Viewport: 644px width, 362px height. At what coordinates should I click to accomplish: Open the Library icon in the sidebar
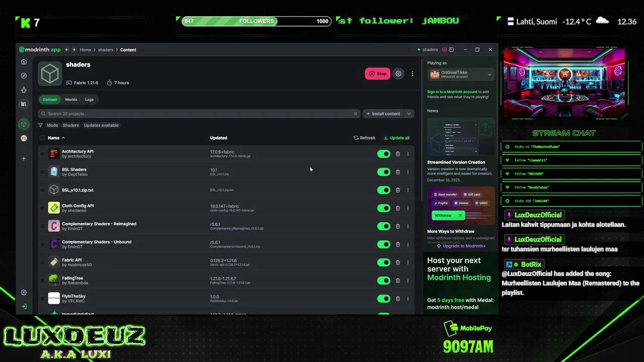pyautogui.click(x=24, y=104)
